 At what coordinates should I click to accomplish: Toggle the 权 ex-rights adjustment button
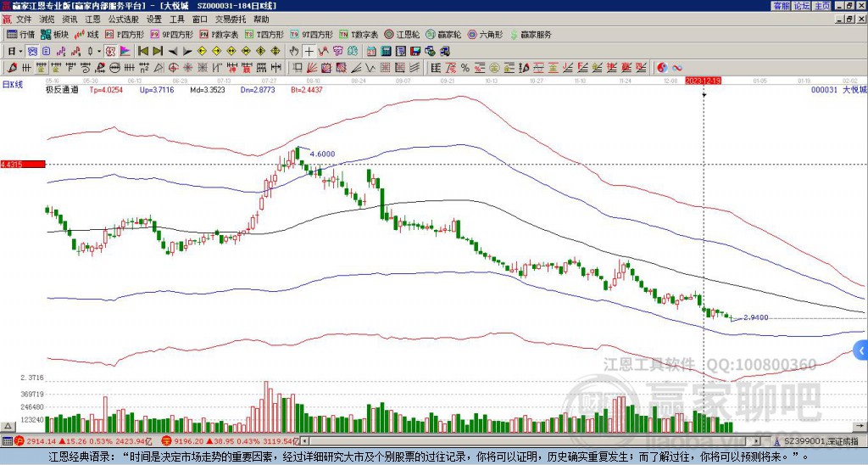pyautogui.click(x=110, y=52)
